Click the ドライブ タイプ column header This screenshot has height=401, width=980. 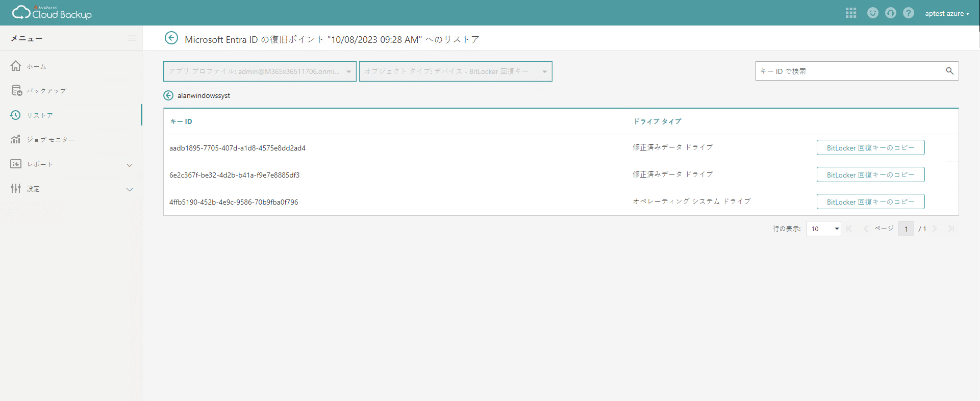[657, 121]
